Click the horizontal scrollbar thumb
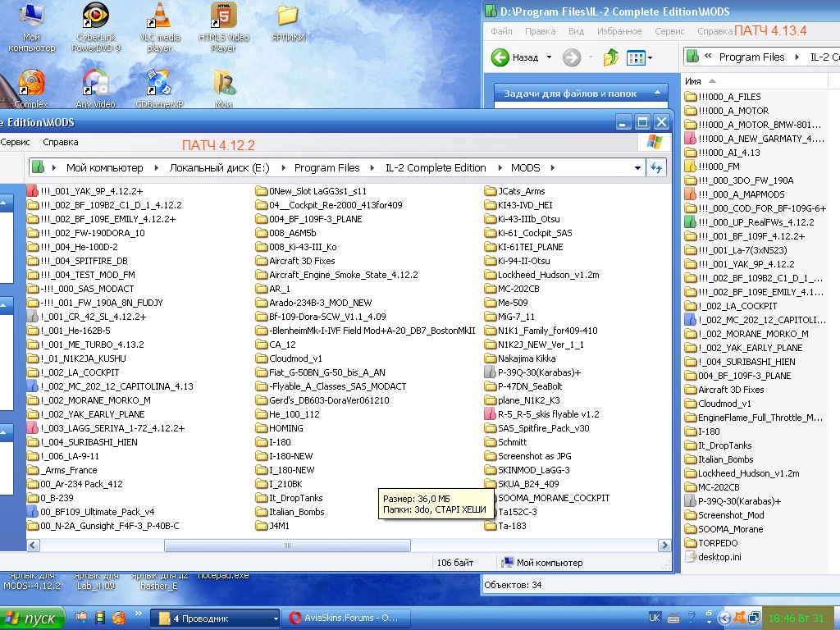The height and width of the screenshot is (630, 840). (287, 546)
